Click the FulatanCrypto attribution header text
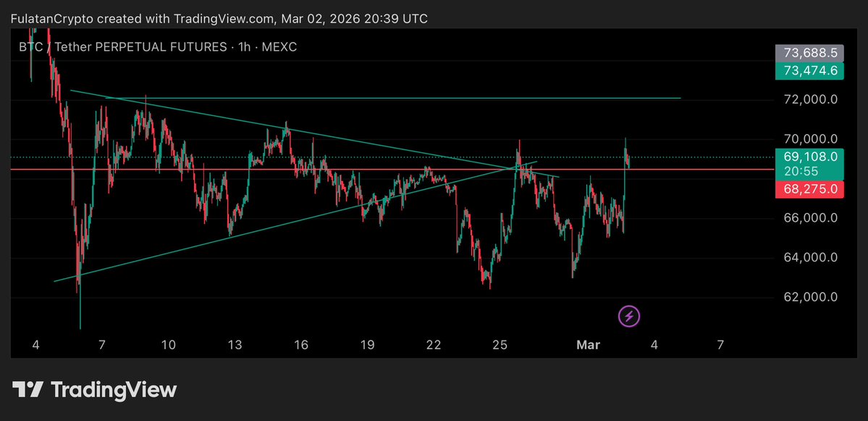 pyautogui.click(x=219, y=19)
